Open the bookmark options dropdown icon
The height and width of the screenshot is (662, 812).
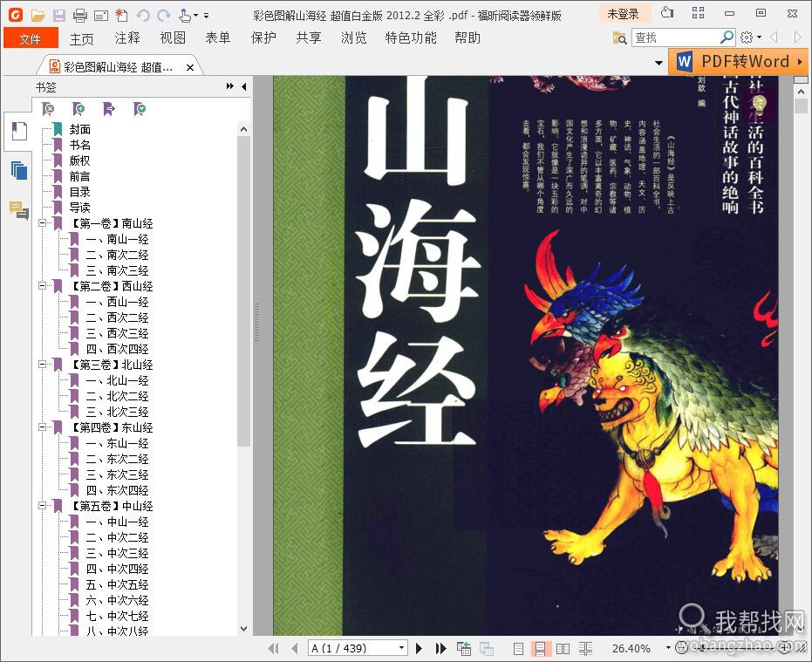pos(140,108)
